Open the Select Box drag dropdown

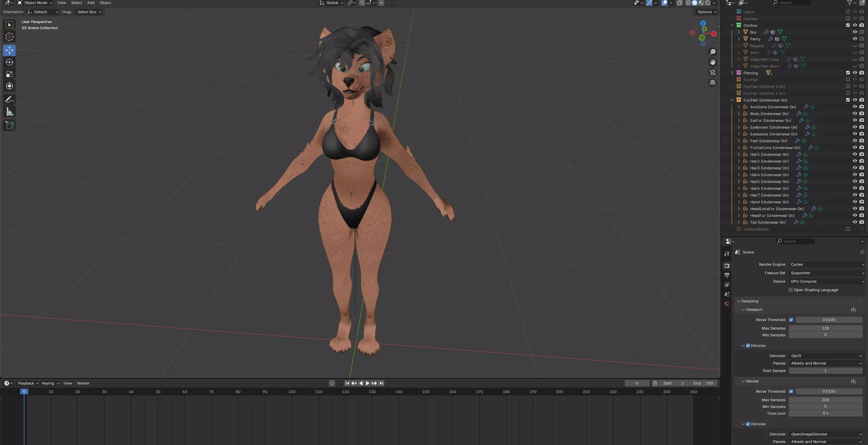[89, 12]
